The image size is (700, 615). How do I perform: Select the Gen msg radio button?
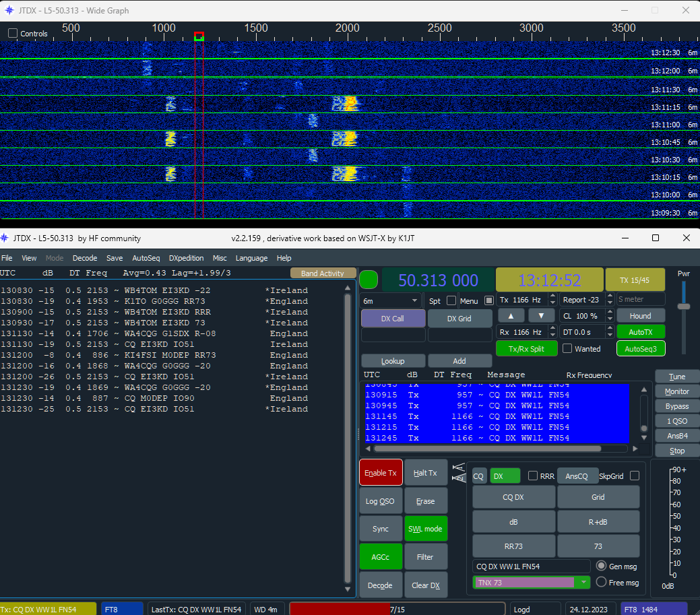click(602, 566)
